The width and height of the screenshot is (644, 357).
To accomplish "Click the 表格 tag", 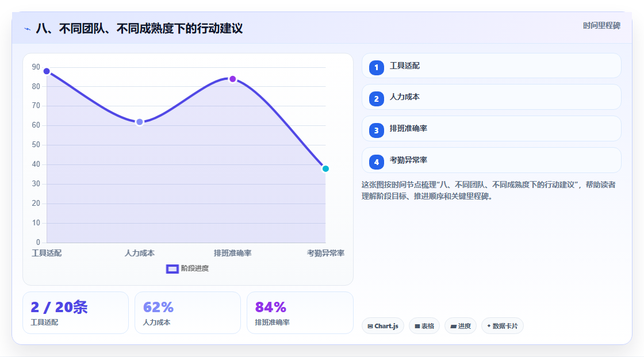I will point(424,326).
